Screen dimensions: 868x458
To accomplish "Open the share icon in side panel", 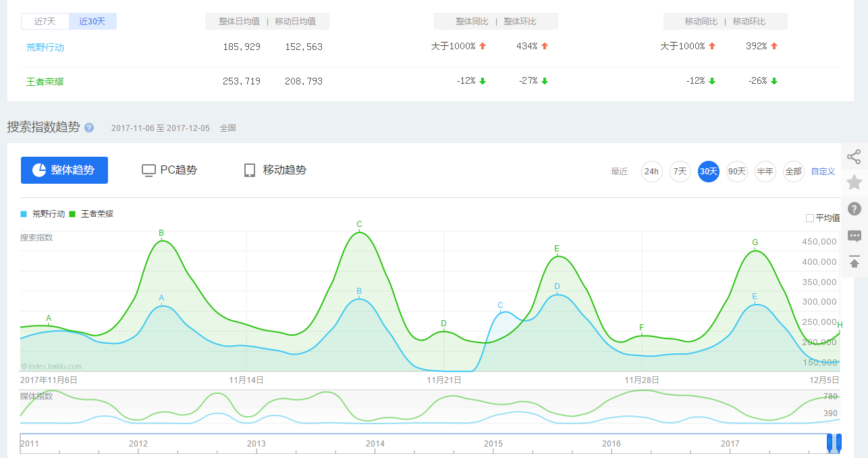I will pos(854,157).
